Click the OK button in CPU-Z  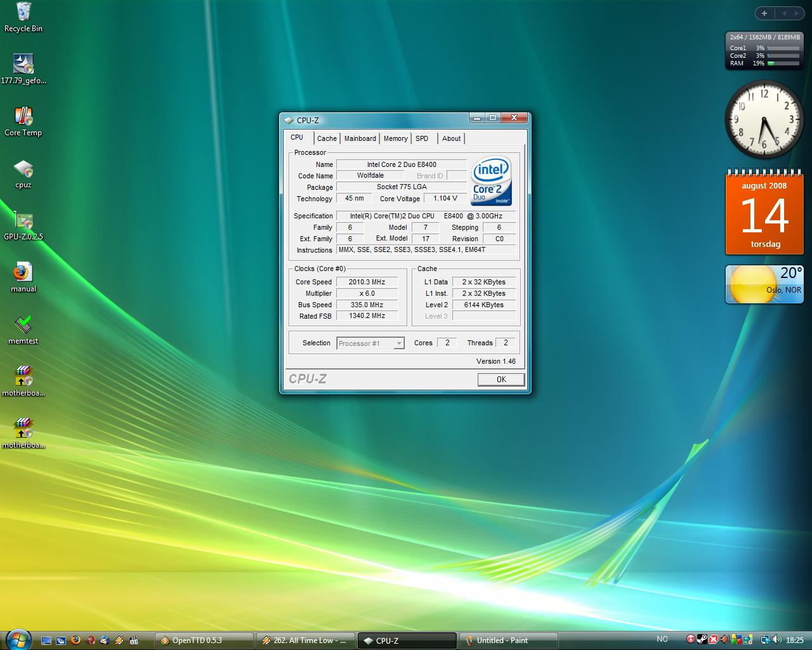(501, 380)
